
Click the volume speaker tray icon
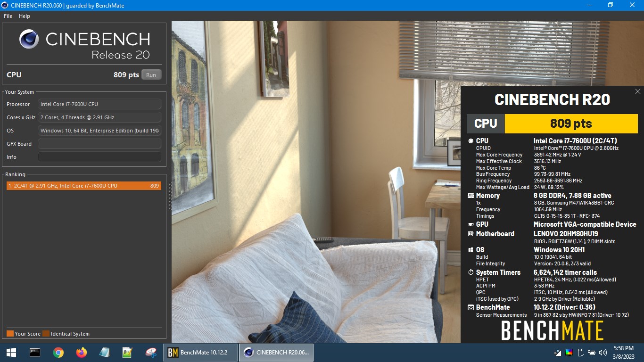click(603, 353)
